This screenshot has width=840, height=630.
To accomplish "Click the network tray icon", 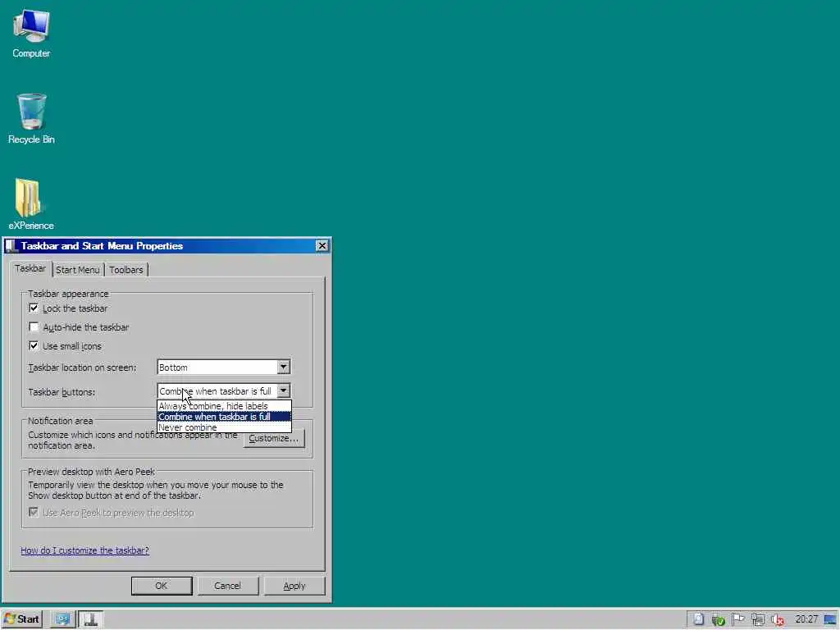I will click(757, 620).
